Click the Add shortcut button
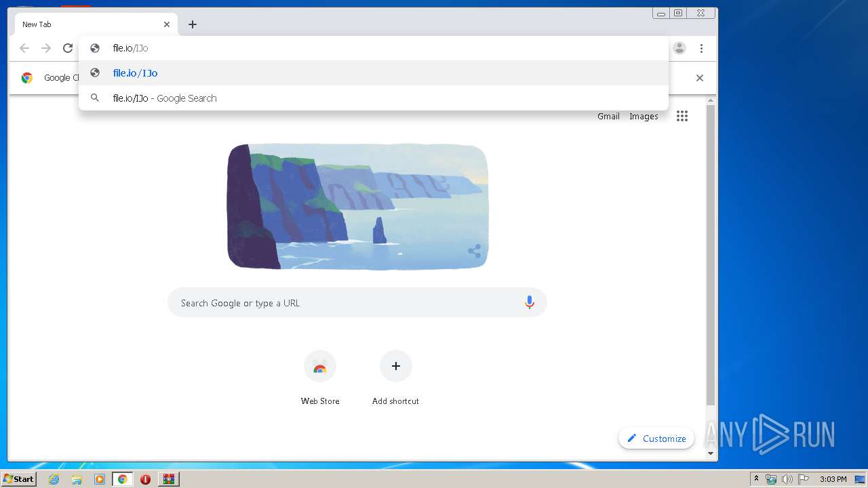Image resolution: width=868 pixels, height=488 pixels. 395,378
